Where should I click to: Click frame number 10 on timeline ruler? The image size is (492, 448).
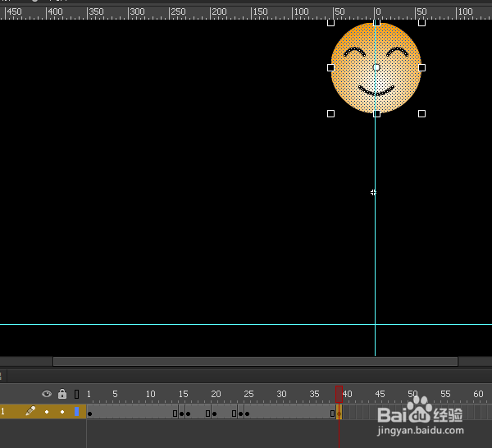click(x=151, y=394)
